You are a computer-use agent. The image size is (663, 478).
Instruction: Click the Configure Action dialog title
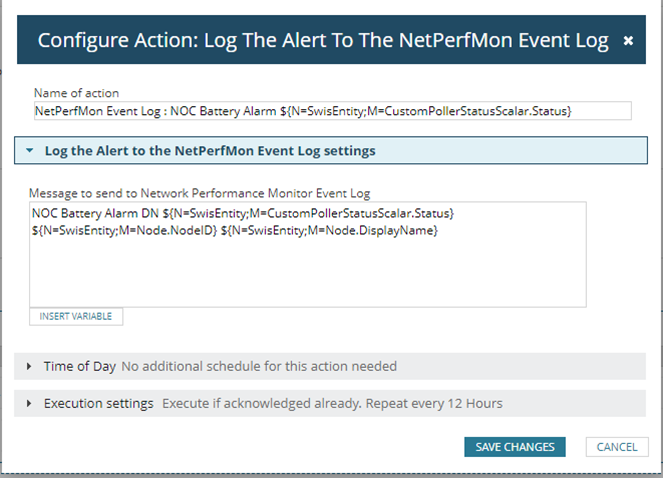pyautogui.click(x=322, y=41)
